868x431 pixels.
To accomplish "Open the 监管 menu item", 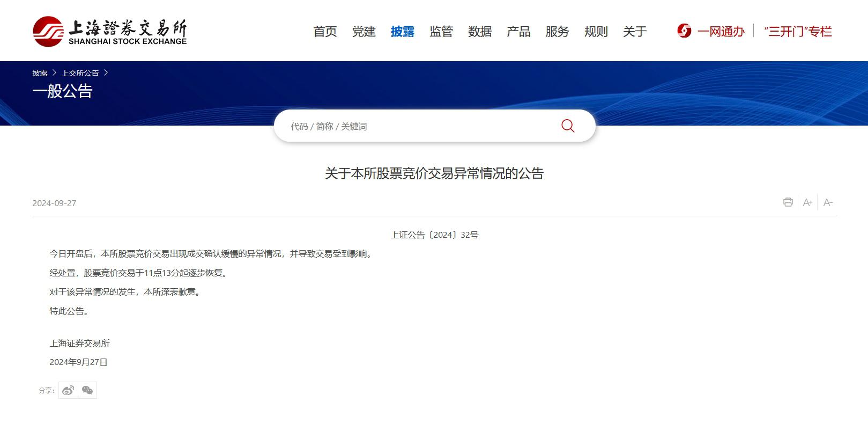I will tap(441, 32).
